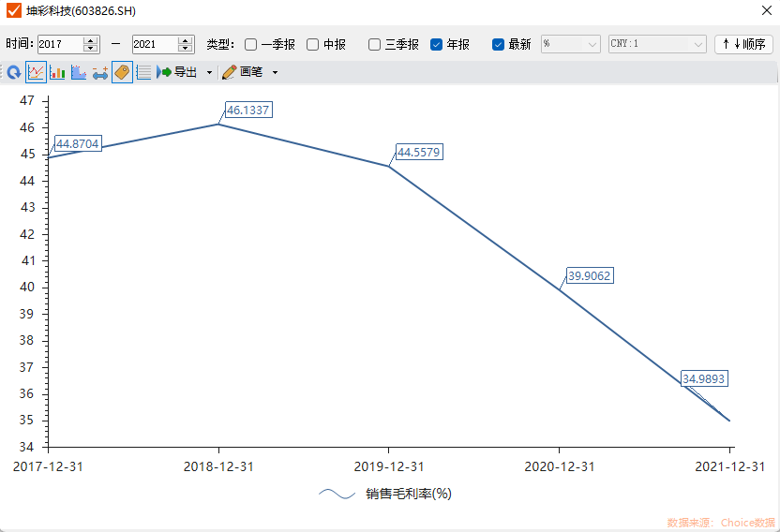
Task: Expand the CNY:1 currency dropdown
Action: click(x=657, y=44)
